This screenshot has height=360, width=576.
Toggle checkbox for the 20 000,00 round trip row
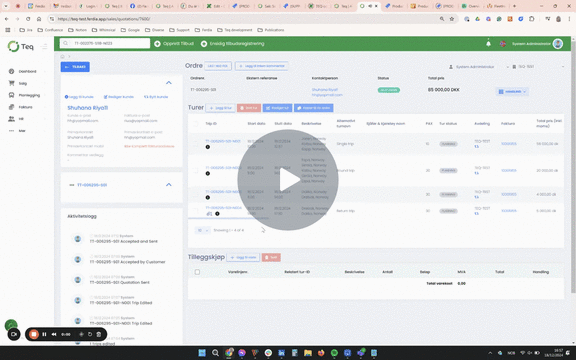click(x=195, y=170)
